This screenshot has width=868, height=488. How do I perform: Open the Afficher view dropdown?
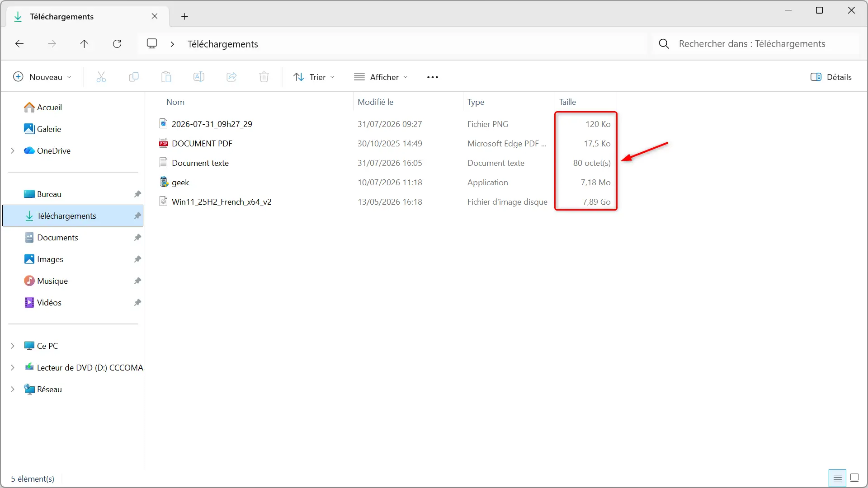pos(381,77)
